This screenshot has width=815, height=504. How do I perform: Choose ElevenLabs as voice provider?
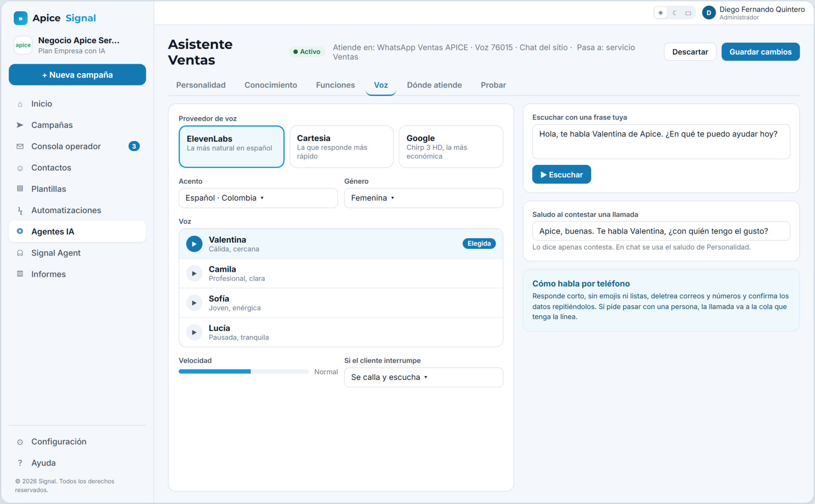click(x=232, y=147)
